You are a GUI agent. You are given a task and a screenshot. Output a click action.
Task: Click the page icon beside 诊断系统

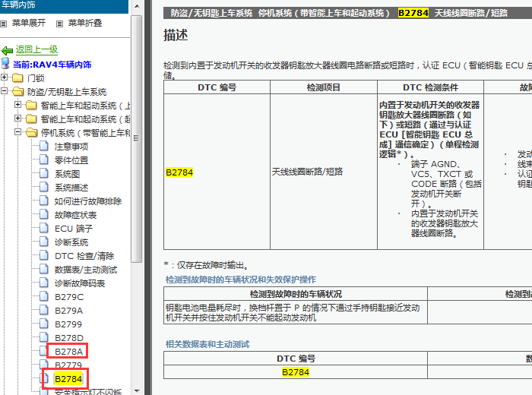tap(44, 242)
